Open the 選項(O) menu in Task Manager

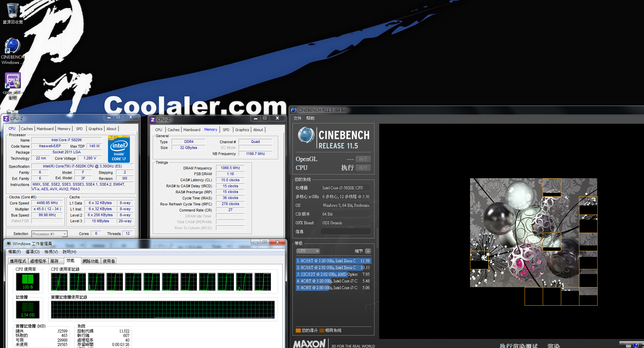tap(33, 252)
